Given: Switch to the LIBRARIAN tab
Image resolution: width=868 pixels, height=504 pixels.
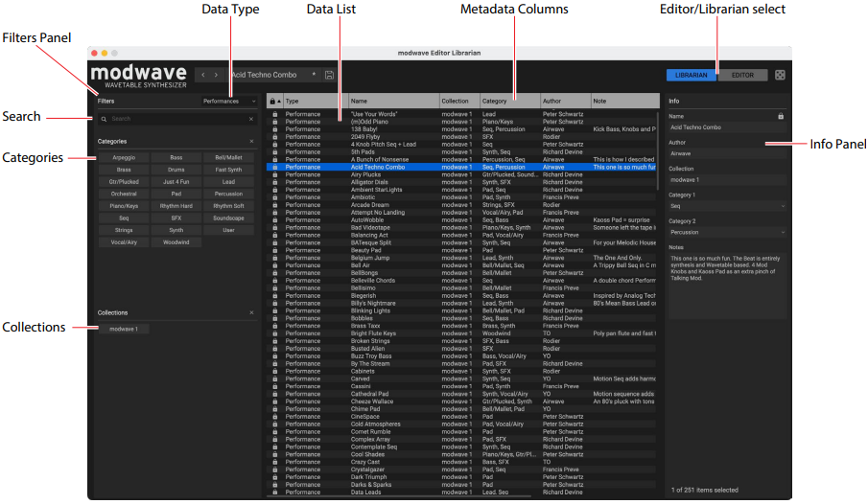Looking at the screenshot, I should pyautogui.click(x=691, y=75).
